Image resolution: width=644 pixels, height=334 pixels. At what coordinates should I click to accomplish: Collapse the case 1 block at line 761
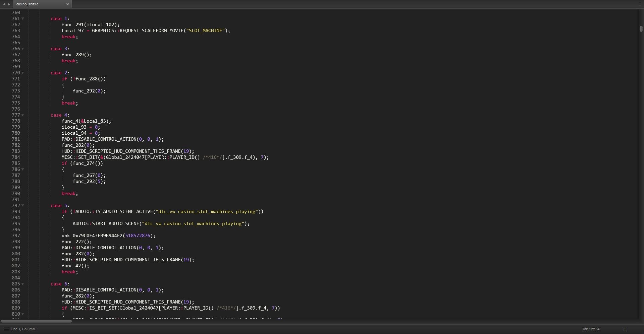tap(23, 19)
